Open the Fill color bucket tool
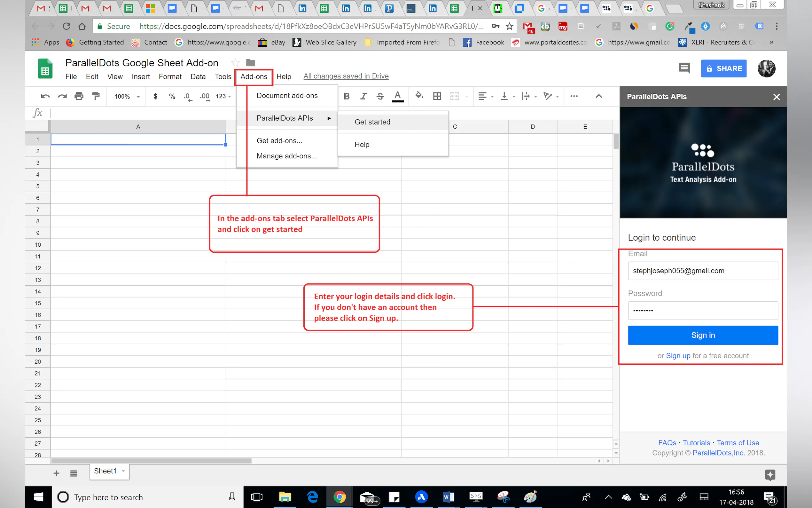The image size is (812, 508). 419,96
